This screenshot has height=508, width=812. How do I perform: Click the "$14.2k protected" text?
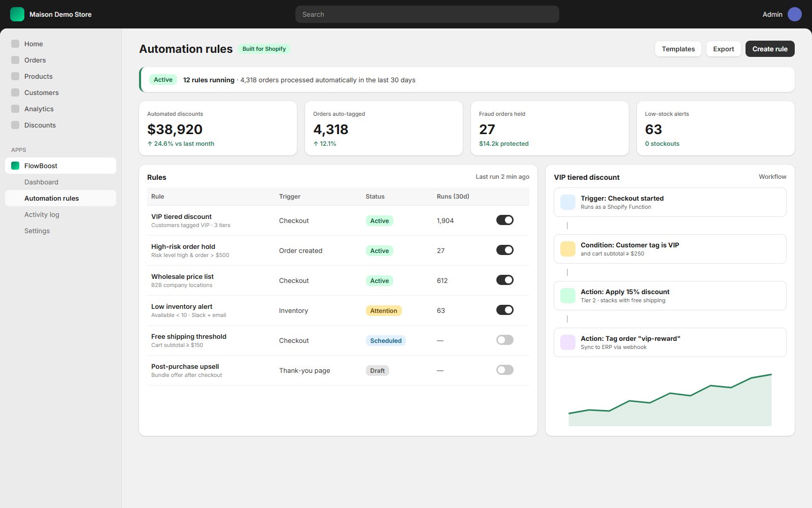pyautogui.click(x=504, y=144)
